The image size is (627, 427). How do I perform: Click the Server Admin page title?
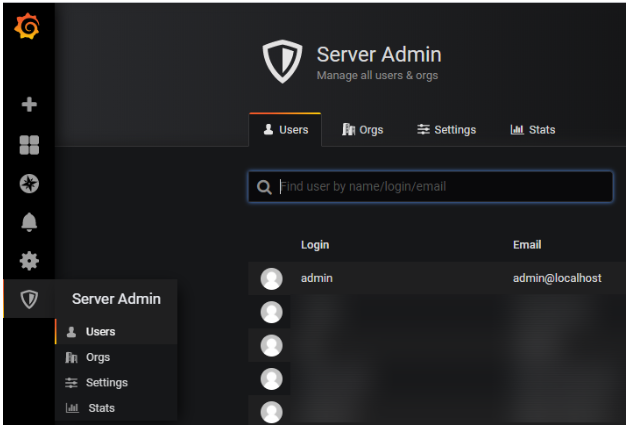(x=379, y=54)
